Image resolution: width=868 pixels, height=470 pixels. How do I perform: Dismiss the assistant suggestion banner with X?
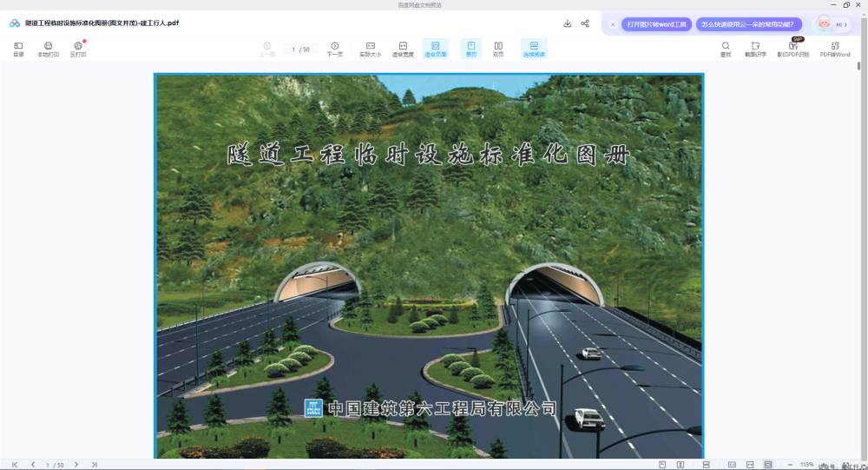click(x=613, y=24)
